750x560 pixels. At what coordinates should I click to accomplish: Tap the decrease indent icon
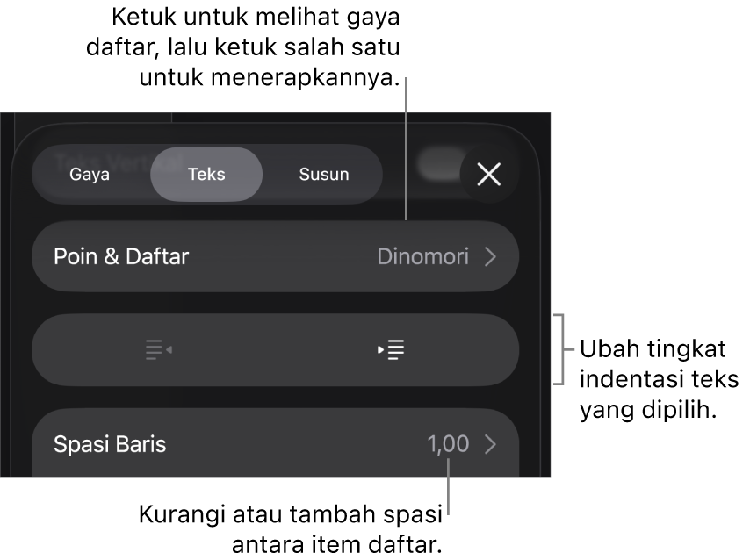(159, 349)
